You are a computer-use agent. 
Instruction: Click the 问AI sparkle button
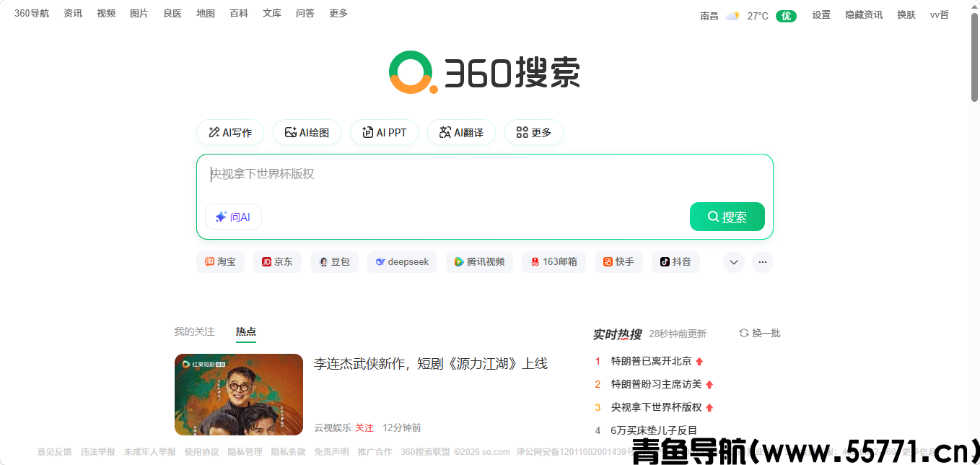point(233,217)
